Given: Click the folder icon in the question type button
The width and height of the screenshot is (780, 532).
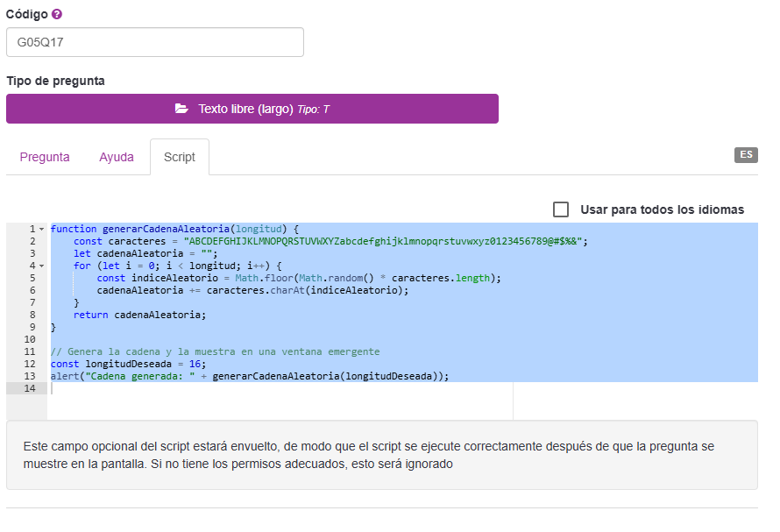Looking at the screenshot, I should [181, 109].
